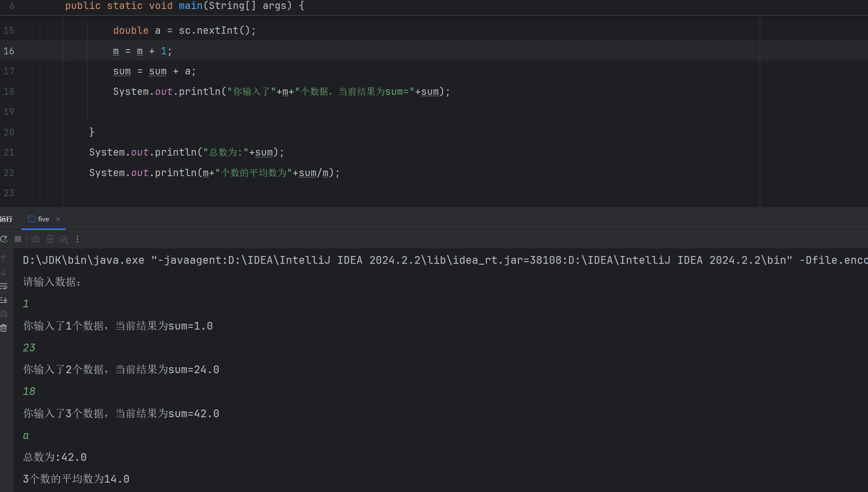Rerun the 'five' program

pos(4,239)
